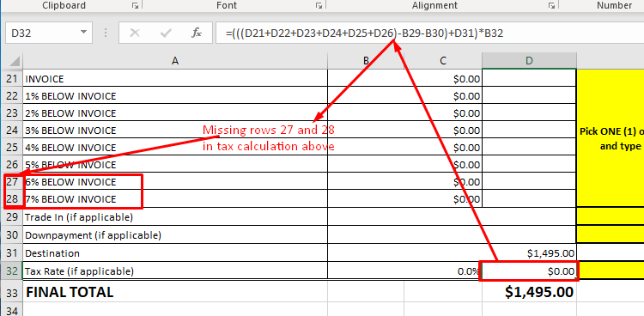Click the Enter checkmark formula button
This screenshot has width=644, height=316.
(166, 33)
